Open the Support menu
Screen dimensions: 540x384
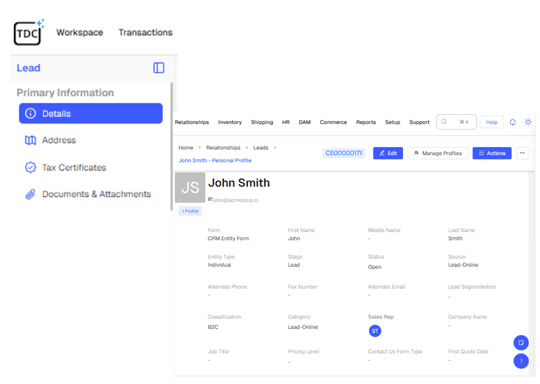tap(419, 122)
